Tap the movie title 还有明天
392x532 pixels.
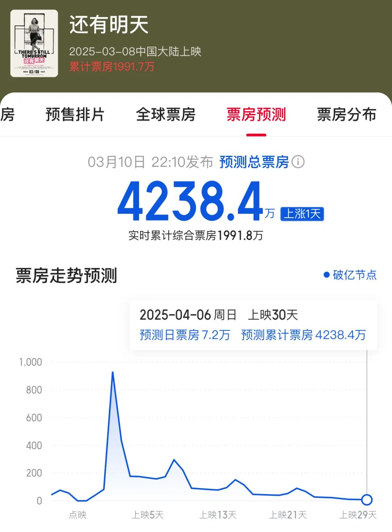(x=109, y=25)
